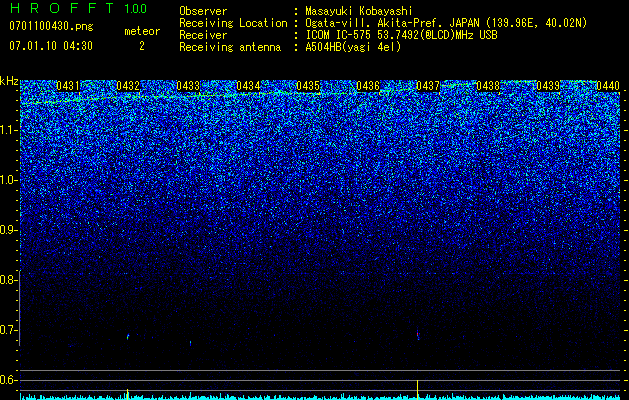Click the ICOM IC-575 53.7492 MHz text
This screenshot has width=629, height=400.
pos(401,35)
